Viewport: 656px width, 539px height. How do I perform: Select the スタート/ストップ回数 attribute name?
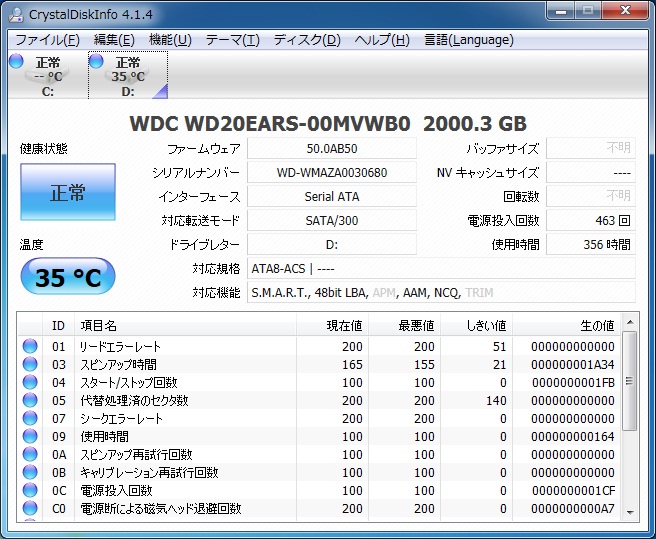129,382
